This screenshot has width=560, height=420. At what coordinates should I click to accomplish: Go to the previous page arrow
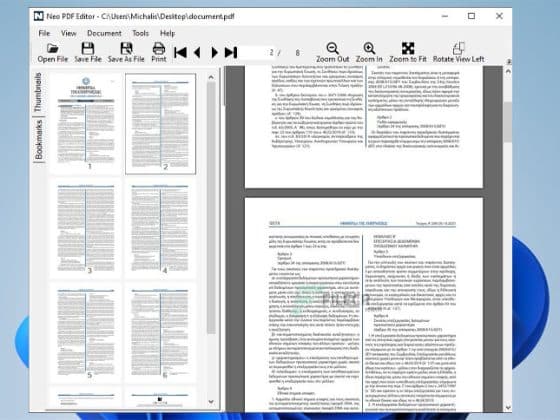197,52
